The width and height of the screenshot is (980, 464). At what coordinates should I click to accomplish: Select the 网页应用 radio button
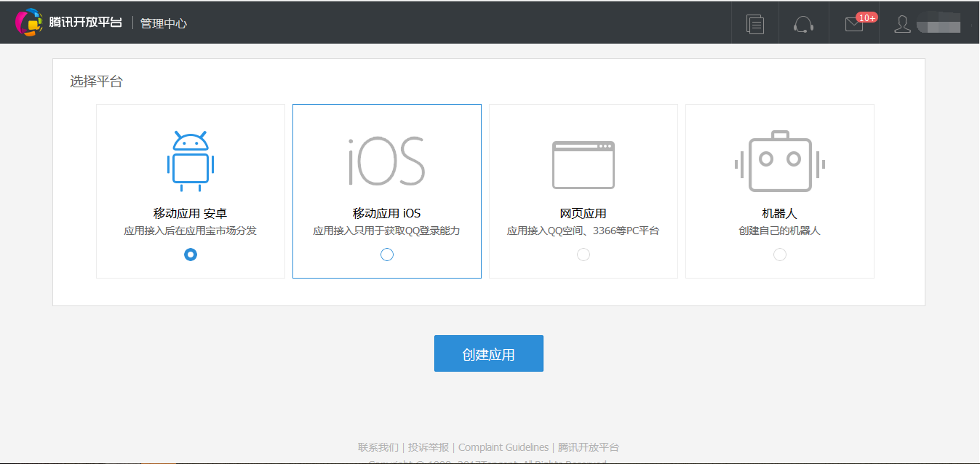pos(583,255)
